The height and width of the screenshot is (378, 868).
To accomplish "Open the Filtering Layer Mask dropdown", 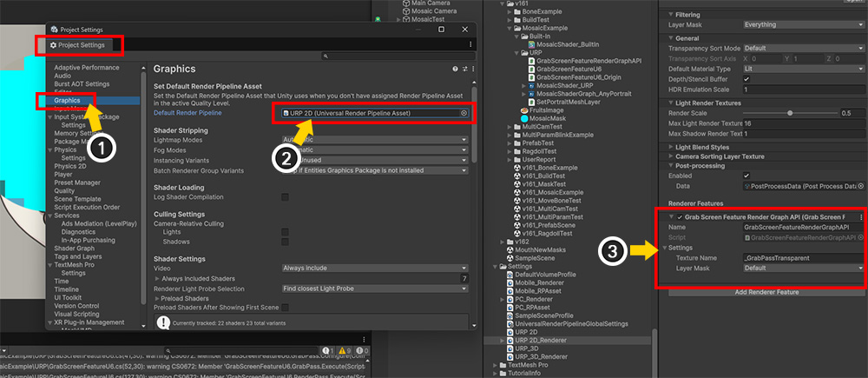I will point(803,25).
